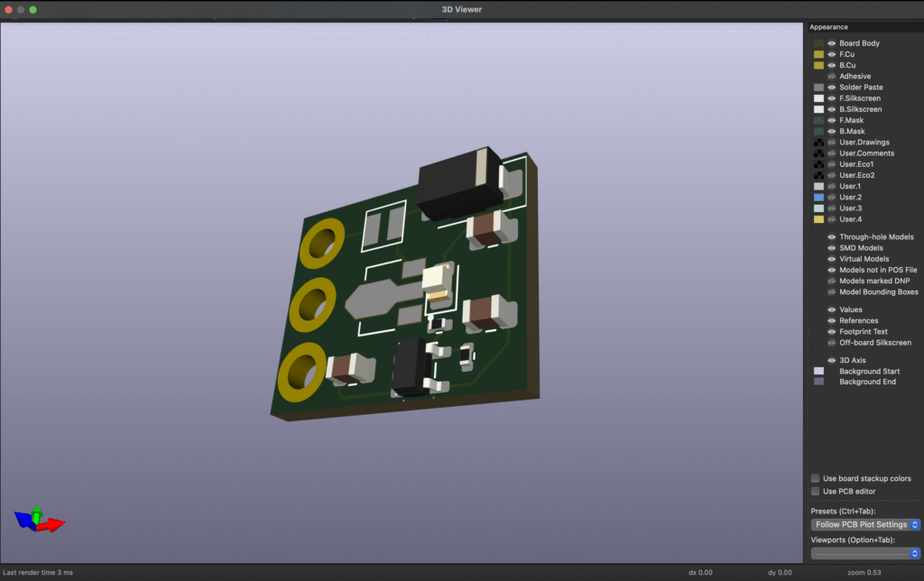
Task: Hide Through-hole Models eye icon
Action: pyautogui.click(x=831, y=237)
